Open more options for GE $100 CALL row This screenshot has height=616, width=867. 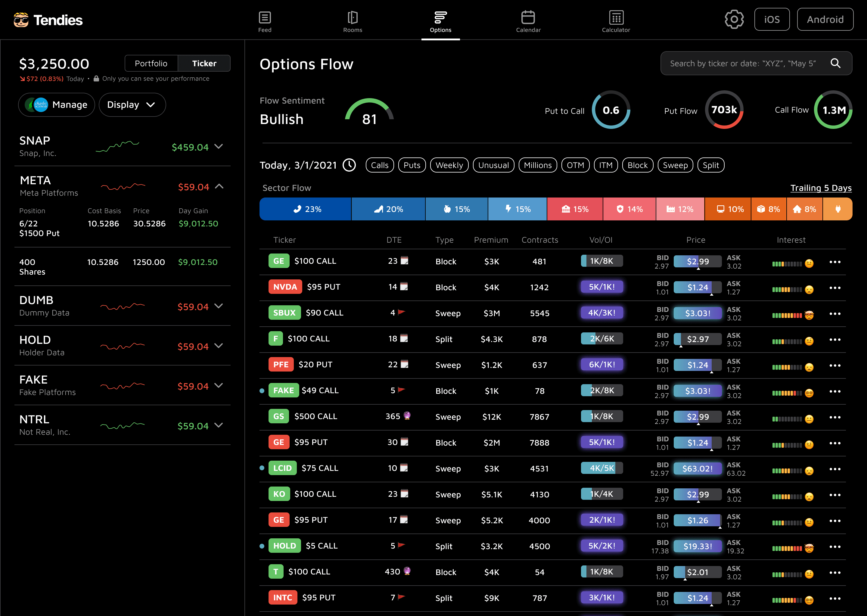coord(835,262)
